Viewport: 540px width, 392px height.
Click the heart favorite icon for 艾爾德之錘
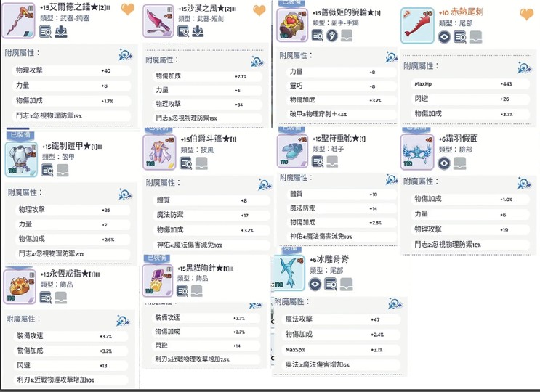(127, 9)
